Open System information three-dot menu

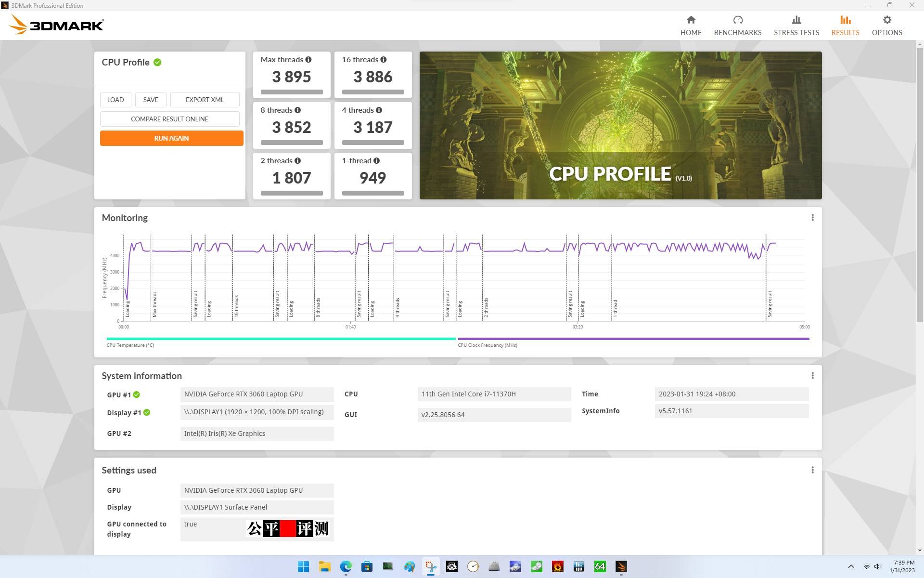pos(812,376)
